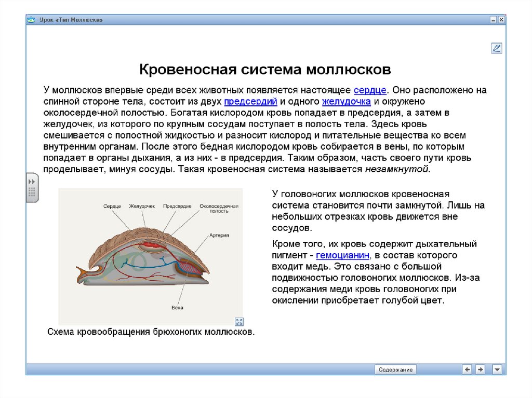Image resolution: width=532 pixels, height=398 pixels.
Task: Minimize the lesson window
Action: point(493,20)
